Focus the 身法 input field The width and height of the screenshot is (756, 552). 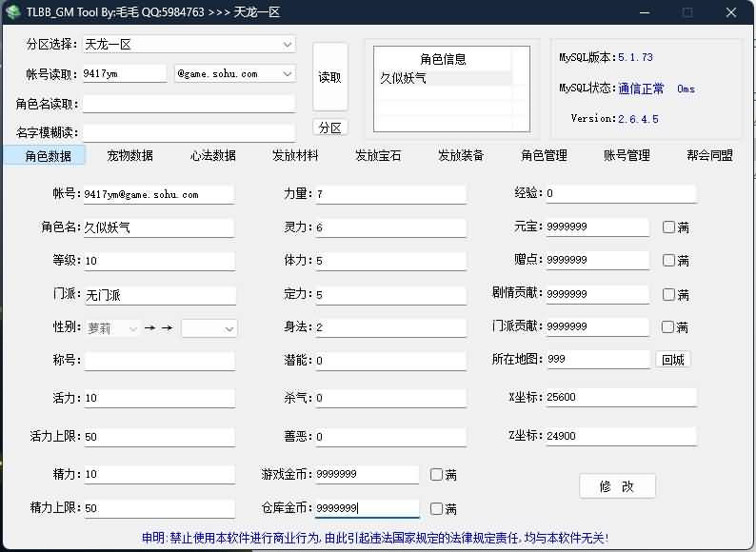pyautogui.click(x=391, y=327)
